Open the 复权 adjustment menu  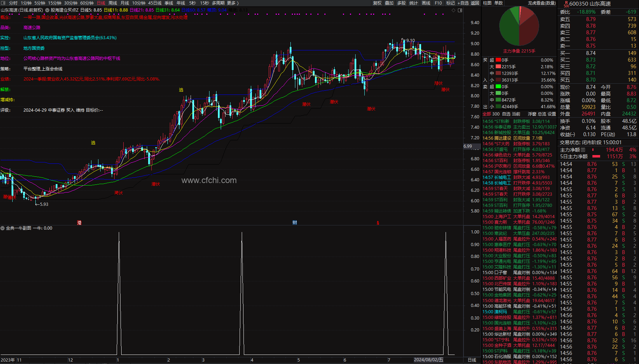[377, 3]
